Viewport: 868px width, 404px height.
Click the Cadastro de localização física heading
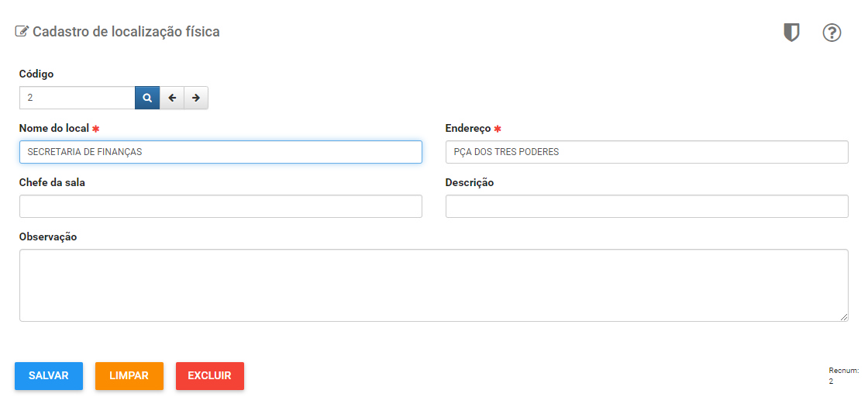pyautogui.click(x=126, y=32)
